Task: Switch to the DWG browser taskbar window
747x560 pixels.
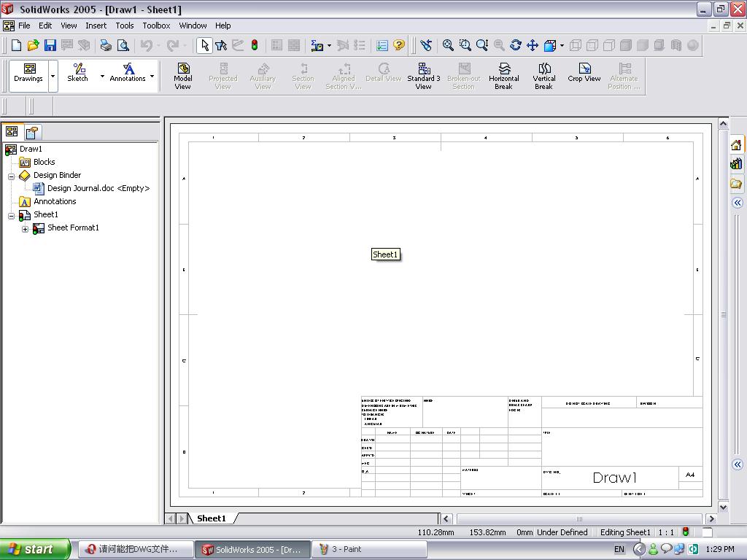Action: click(x=135, y=549)
